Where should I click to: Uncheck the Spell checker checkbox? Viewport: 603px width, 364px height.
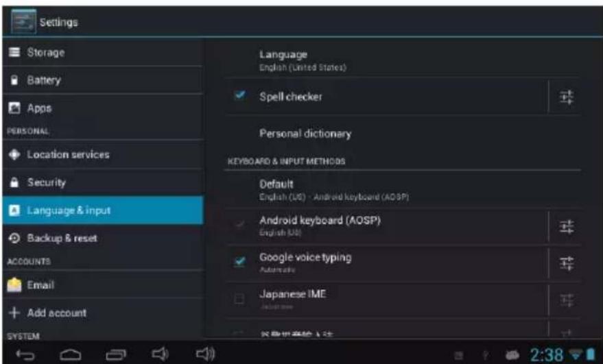point(239,95)
